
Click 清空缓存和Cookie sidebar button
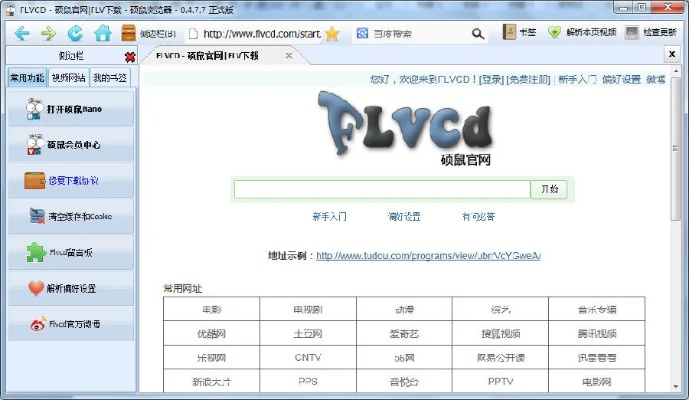69,216
